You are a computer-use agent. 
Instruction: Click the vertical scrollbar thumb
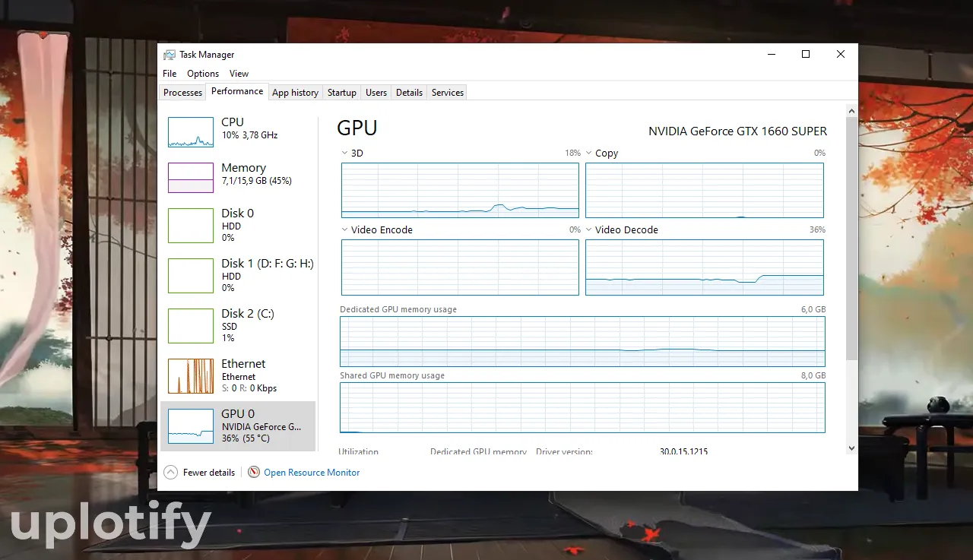[x=851, y=239]
